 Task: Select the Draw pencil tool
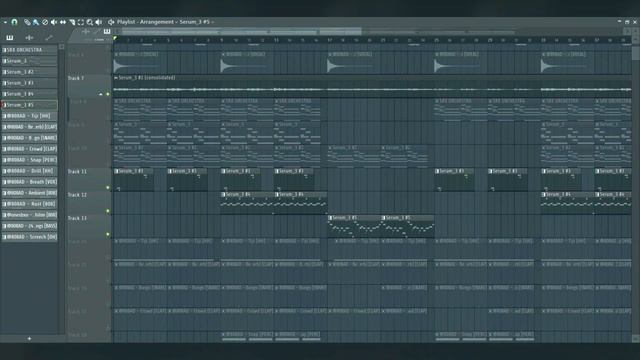27,22
